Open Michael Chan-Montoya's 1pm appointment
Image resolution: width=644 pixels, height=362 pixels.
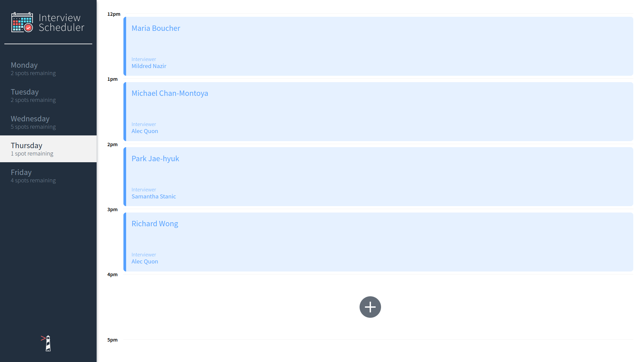(x=378, y=111)
